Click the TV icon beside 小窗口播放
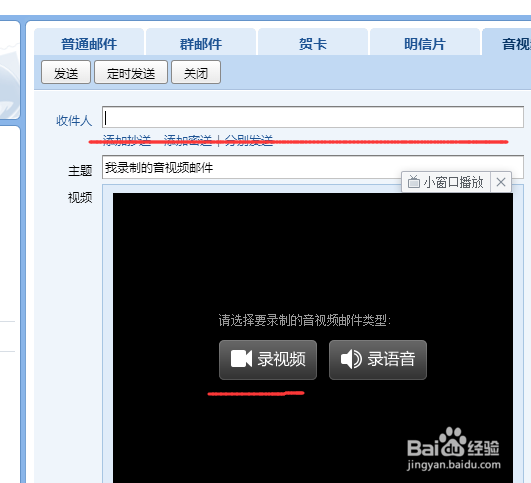531x483 pixels. [413, 182]
